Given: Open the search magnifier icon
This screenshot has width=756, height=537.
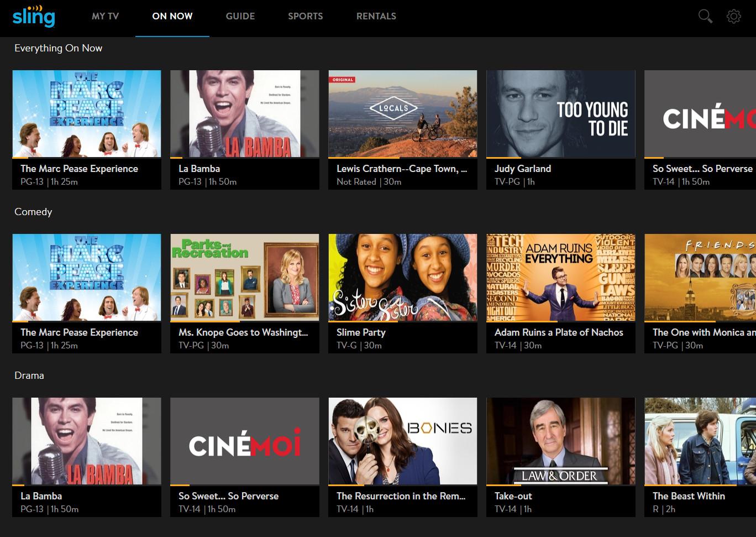Looking at the screenshot, I should 705,16.
